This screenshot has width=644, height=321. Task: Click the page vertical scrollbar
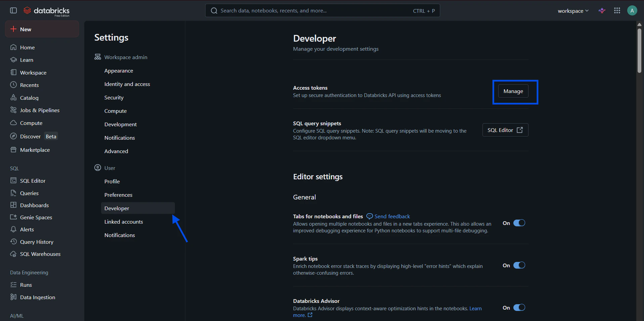[x=639, y=50]
